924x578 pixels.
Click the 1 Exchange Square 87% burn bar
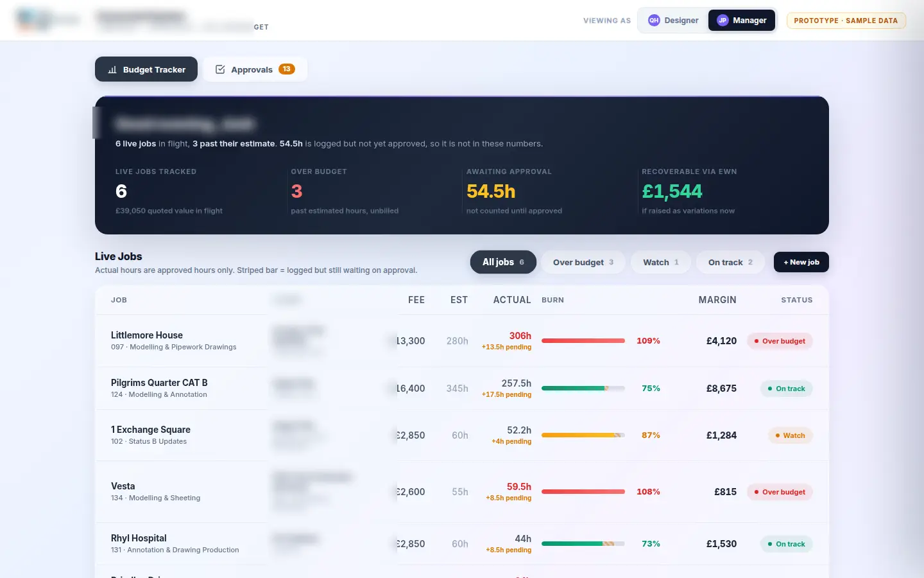583,435
